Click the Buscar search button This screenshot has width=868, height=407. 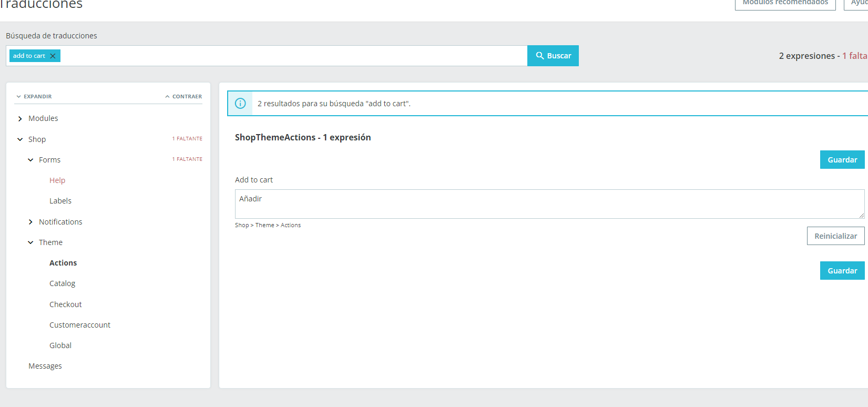[553, 56]
